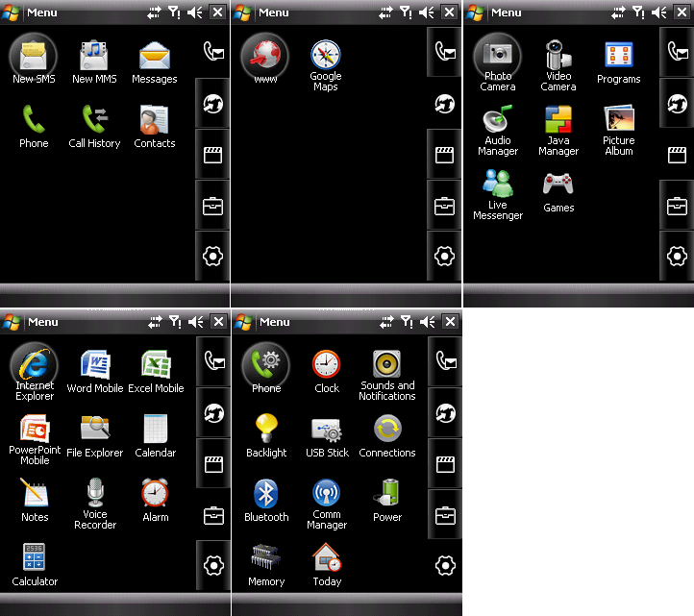Open the Calculator icon
The height and width of the screenshot is (616, 694).
(34, 556)
